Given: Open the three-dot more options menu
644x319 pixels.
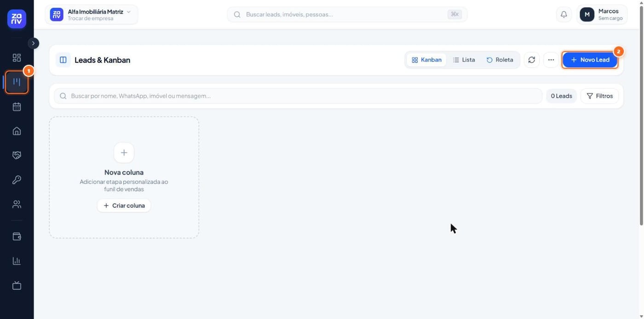Looking at the screenshot, I should point(551,60).
